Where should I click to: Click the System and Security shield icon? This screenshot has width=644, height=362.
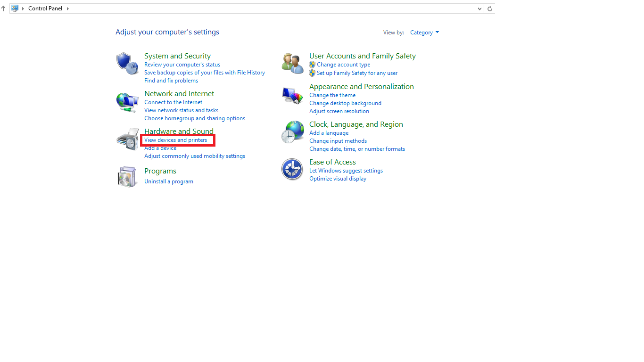[127, 64]
